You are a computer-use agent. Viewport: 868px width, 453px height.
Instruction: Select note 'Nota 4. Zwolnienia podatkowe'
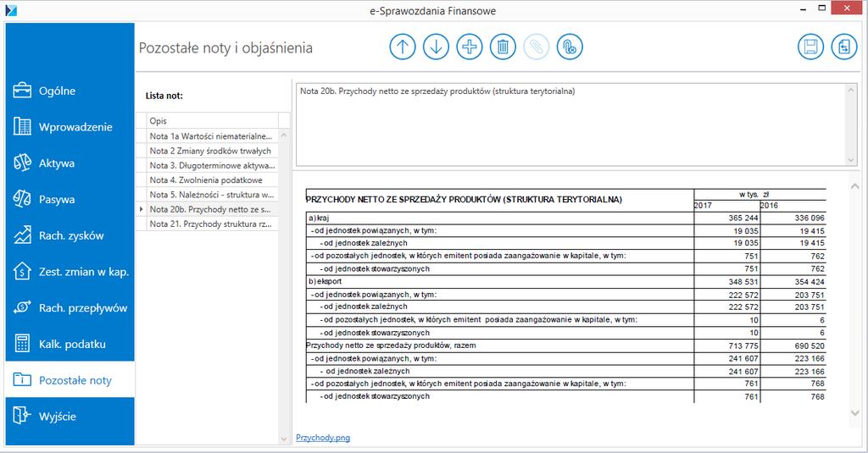tap(211, 180)
